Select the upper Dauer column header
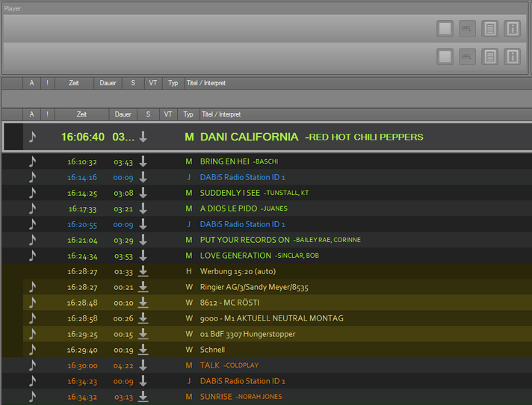 tap(108, 83)
